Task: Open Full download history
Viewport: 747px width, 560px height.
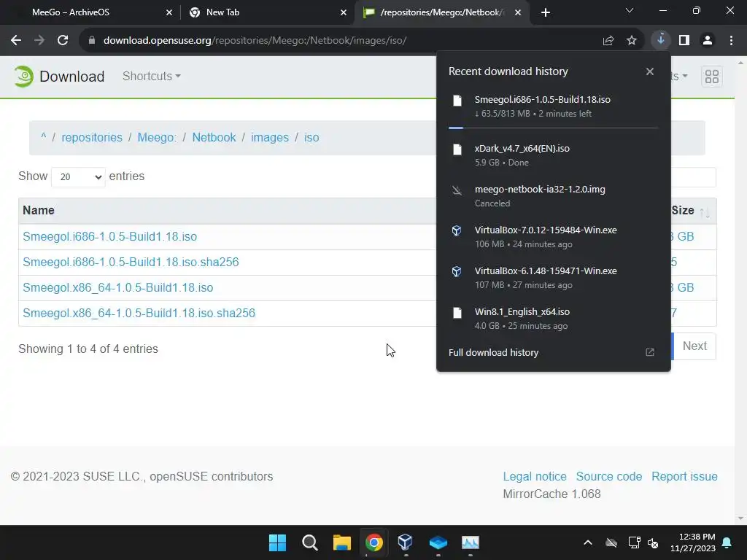Action: click(x=494, y=353)
